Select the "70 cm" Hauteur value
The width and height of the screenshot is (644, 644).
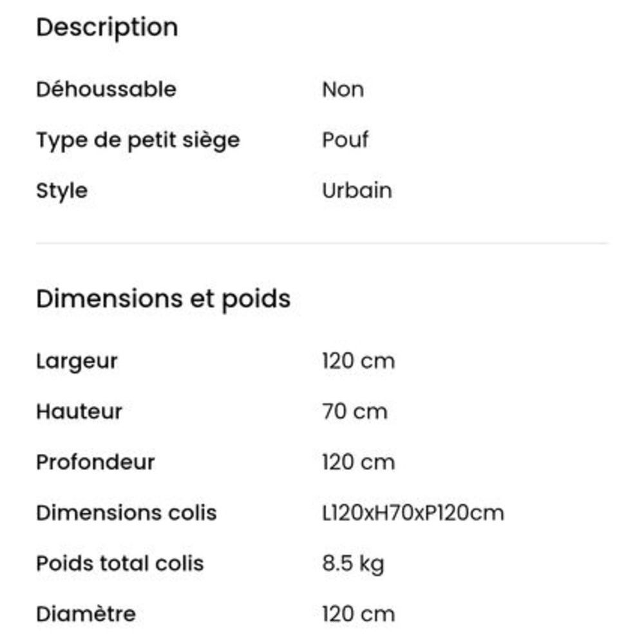[355, 412]
